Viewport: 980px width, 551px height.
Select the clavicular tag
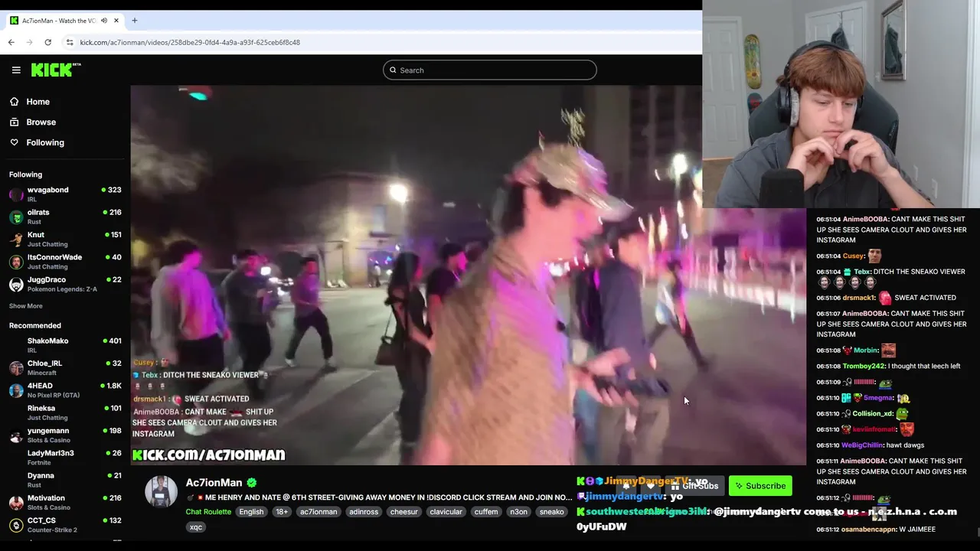point(446,512)
